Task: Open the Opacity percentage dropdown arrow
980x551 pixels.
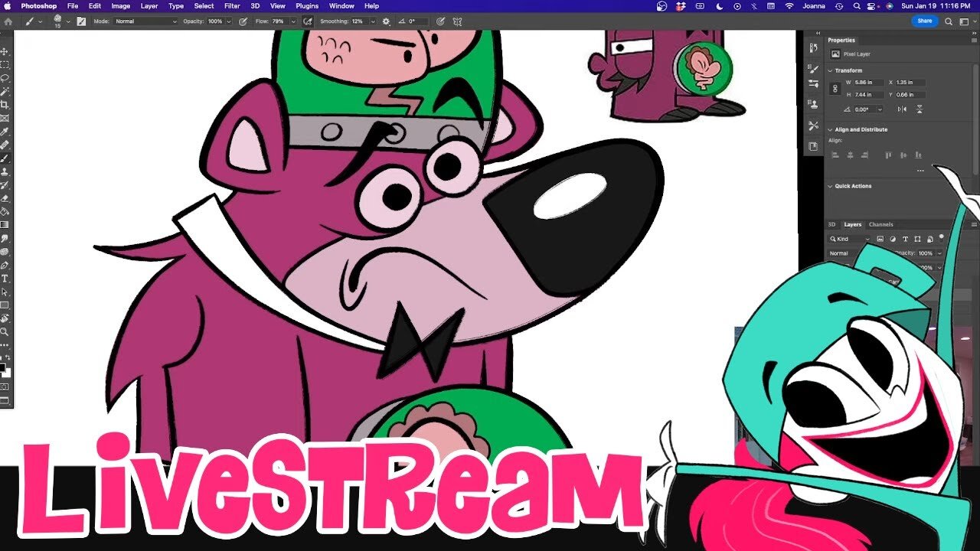Action: tap(228, 21)
